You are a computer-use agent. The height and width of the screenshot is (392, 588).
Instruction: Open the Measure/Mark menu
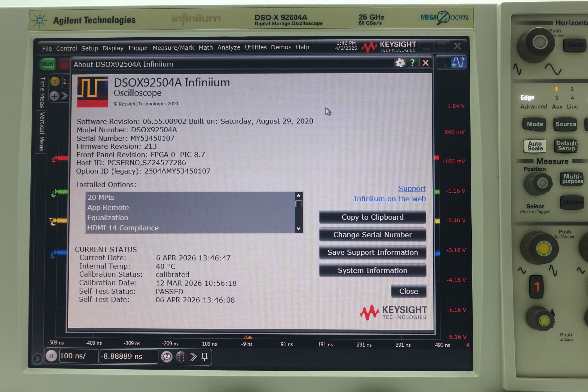pos(173,48)
